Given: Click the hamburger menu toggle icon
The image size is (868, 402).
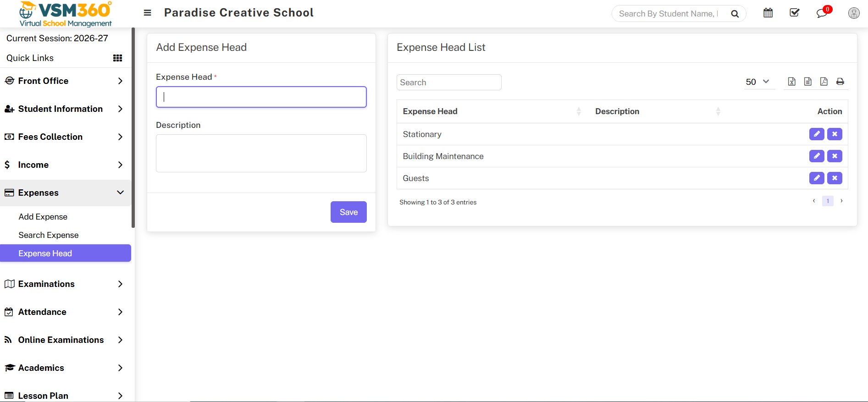Looking at the screenshot, I should pos(147,13).
